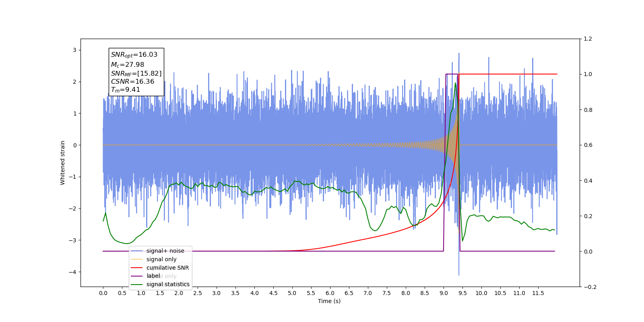Click the SNR_opt=16.03 annotation text
Image resolution: width=644 pixels, height=322 pixels.
(x=134, y=55)
